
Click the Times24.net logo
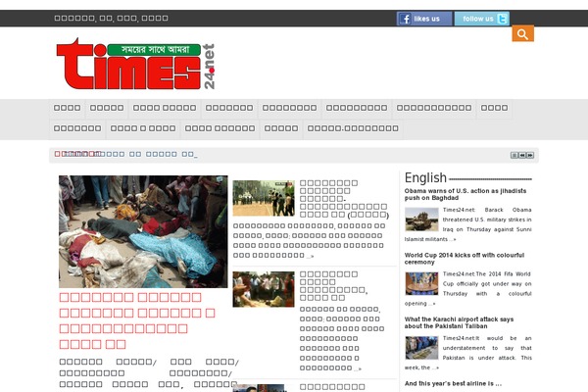136,64
